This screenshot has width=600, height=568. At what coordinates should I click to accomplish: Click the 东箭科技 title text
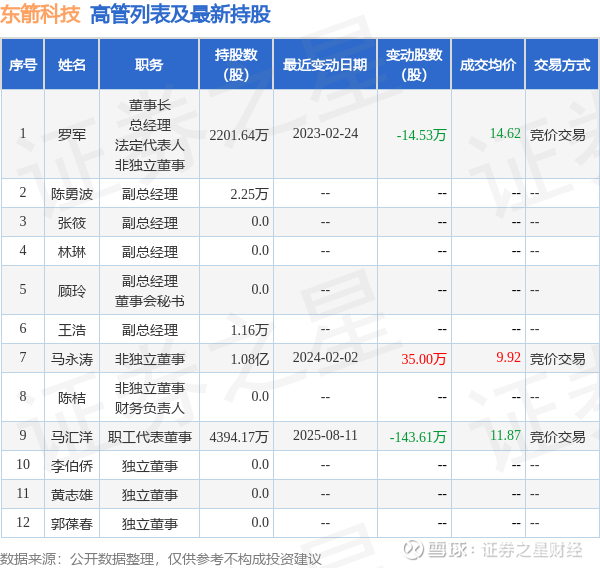[40, 15]
